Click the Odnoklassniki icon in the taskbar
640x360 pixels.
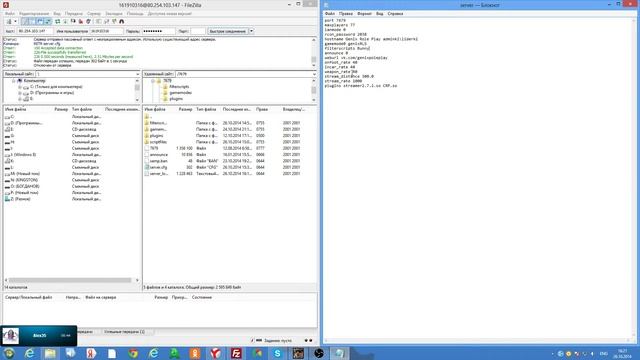[195, 353]
